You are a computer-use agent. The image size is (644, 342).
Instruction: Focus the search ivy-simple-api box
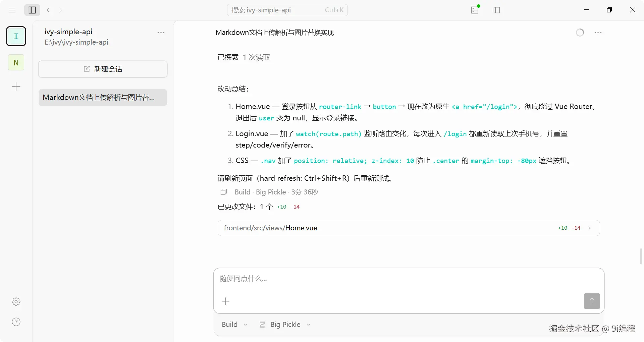pos(287,10)
